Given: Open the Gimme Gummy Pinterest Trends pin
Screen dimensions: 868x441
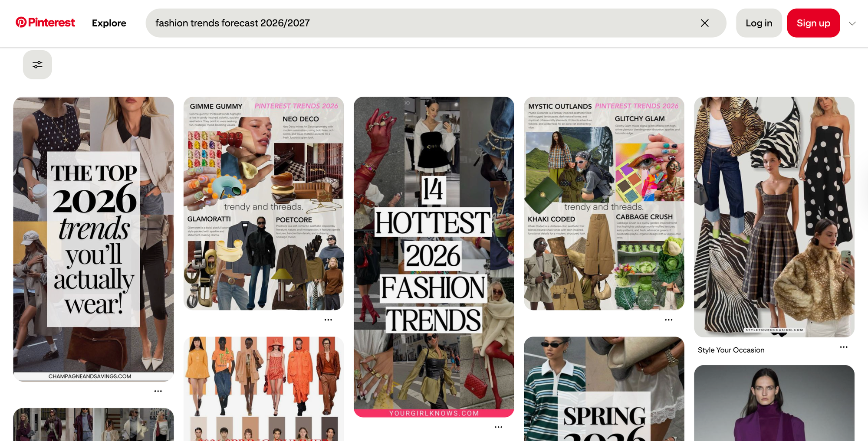Looking at the screenshot, I should pyautogui.click(x=263, y=203).
